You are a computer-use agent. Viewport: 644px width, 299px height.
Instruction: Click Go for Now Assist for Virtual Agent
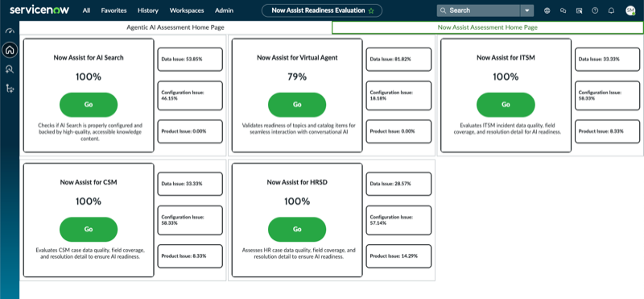[297, 105]
